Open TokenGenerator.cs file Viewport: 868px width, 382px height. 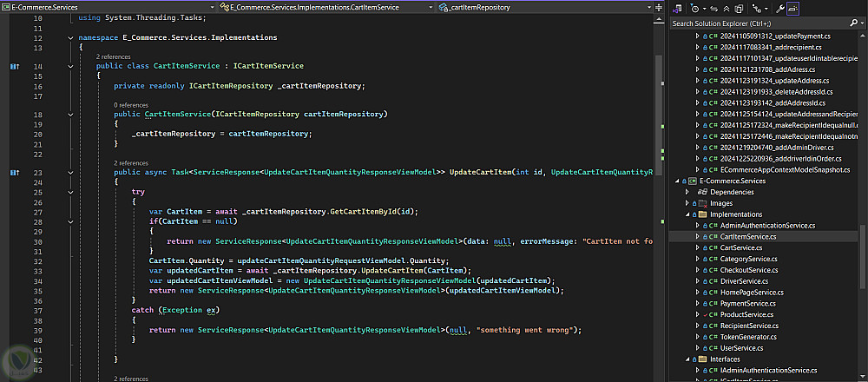click(x=748, y=337)
